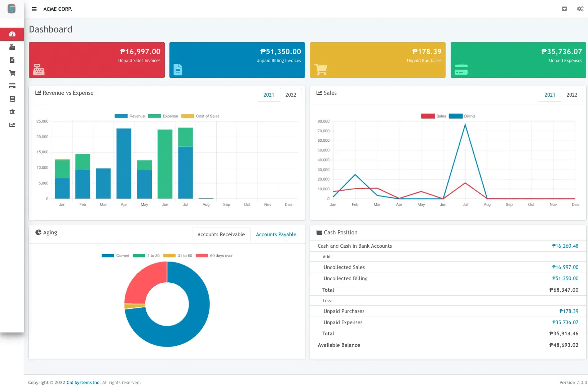Click card icon on Unpaid Expenses card
588x388 pixels.
461,69
